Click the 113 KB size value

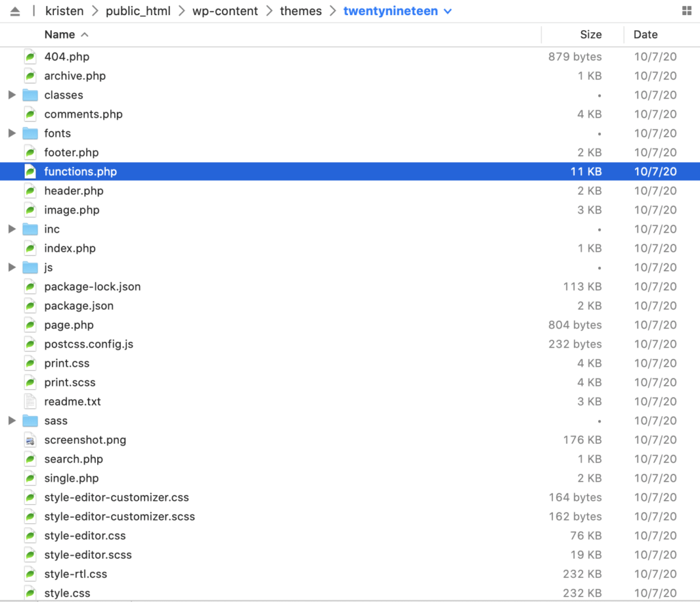pyautogui.click(x=582, y=287)
